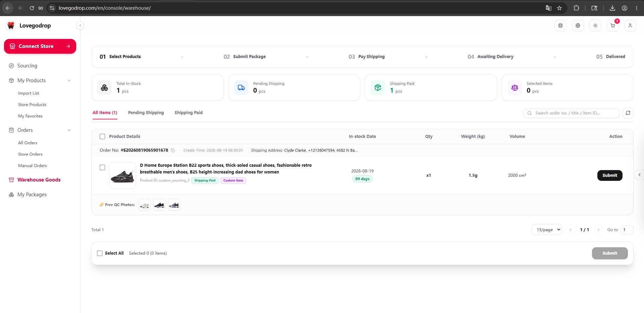Viewport: 644px width, 313px height.
Task: Click the black Submit button for shoes item
Action: click(610, 175)
